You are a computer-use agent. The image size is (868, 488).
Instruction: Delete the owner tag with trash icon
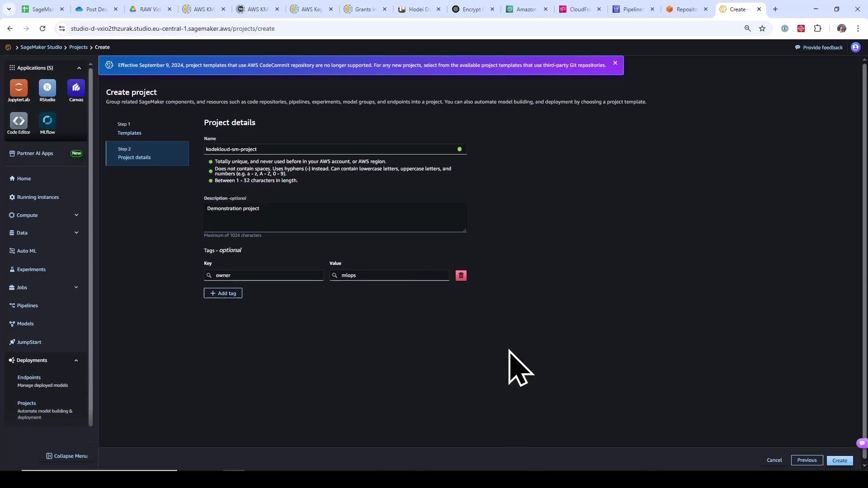click(461, 275)
